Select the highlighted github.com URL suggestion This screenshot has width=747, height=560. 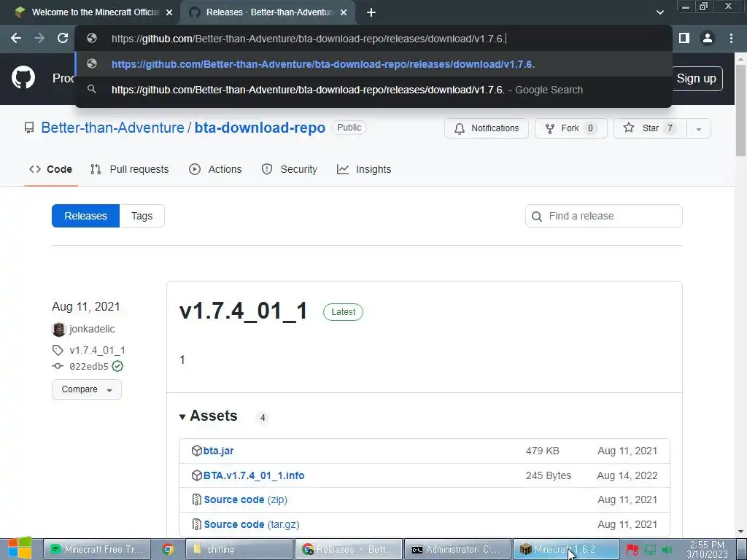(373, 64)
